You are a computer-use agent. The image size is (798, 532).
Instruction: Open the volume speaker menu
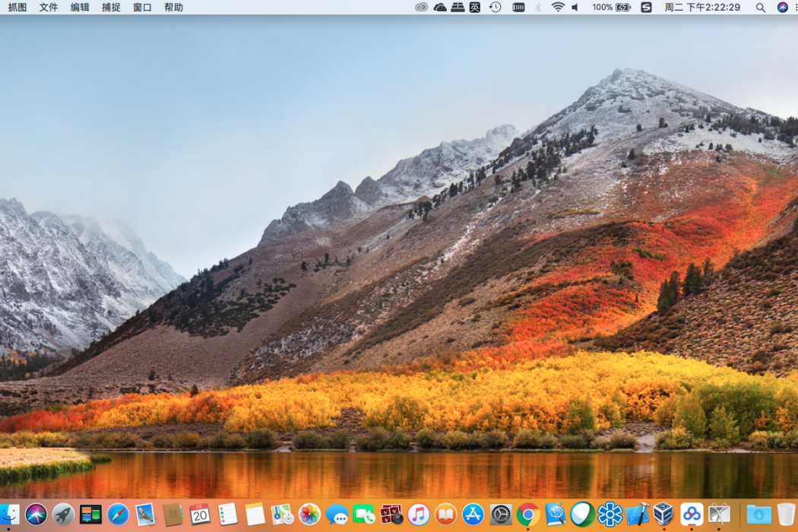coord(575,7)
